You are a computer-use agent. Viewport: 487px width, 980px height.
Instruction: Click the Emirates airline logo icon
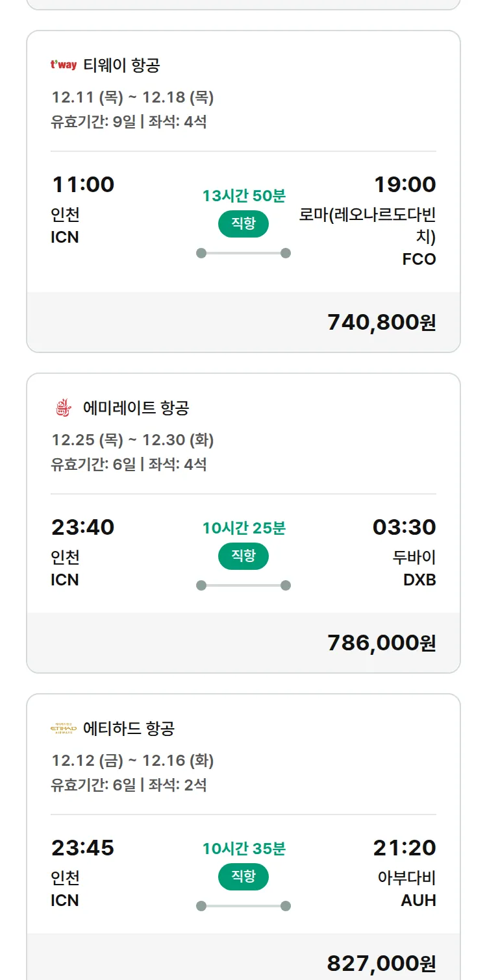(x=64, y=408)
